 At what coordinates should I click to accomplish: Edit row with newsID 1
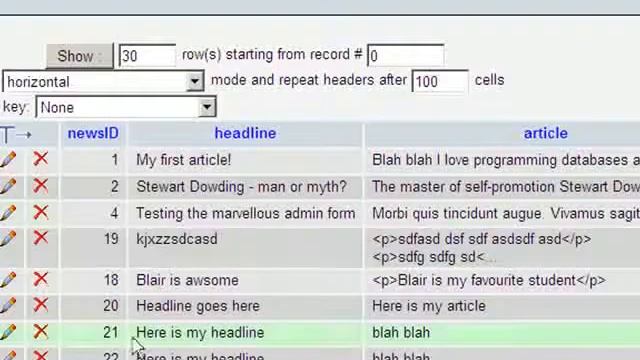[8, 160]
